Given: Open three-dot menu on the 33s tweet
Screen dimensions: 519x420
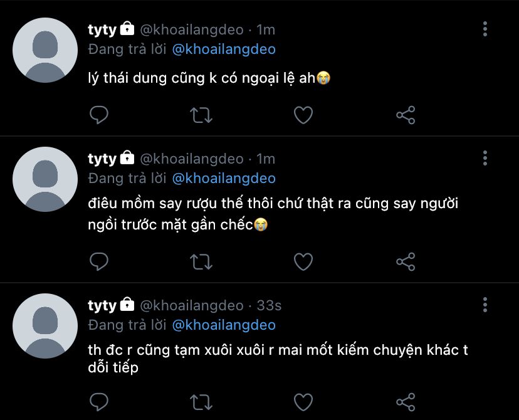Looking at the screenshot, I should click(x=485, y=305).
